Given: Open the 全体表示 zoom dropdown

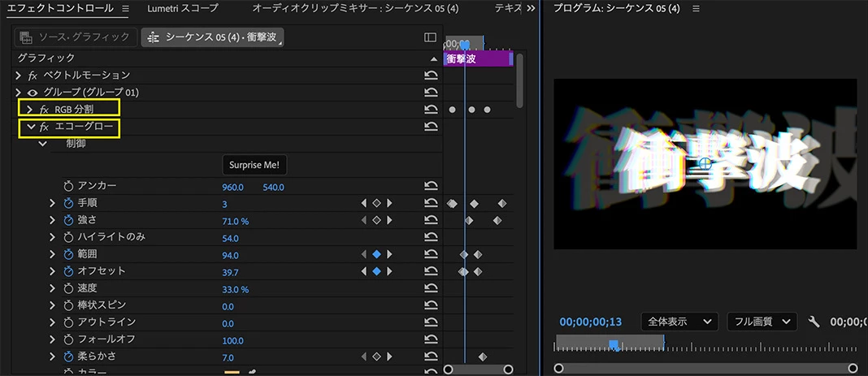Looking at the screenshot, I should (679, 322).
